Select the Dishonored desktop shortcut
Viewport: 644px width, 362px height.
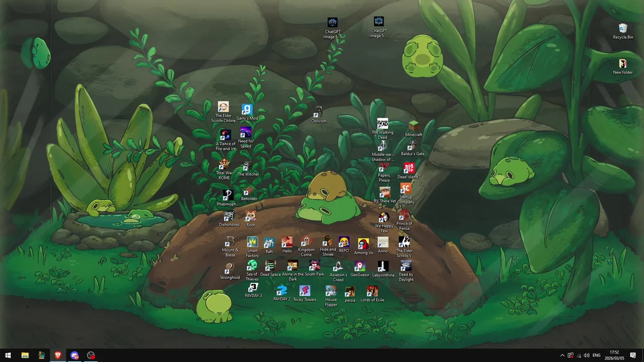point(229,219)
